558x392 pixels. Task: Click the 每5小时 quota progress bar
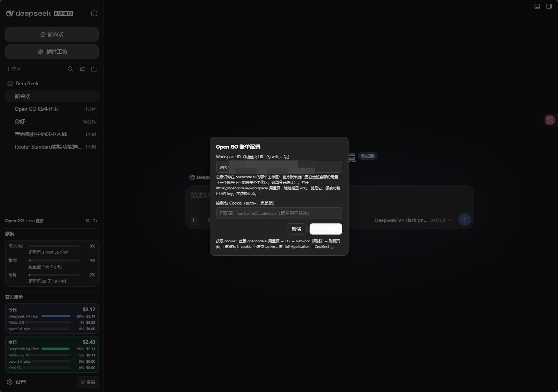point(54,246)
